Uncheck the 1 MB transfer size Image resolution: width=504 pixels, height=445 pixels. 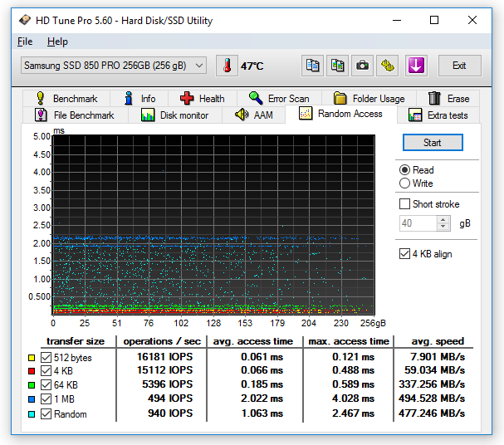(46, 399)
